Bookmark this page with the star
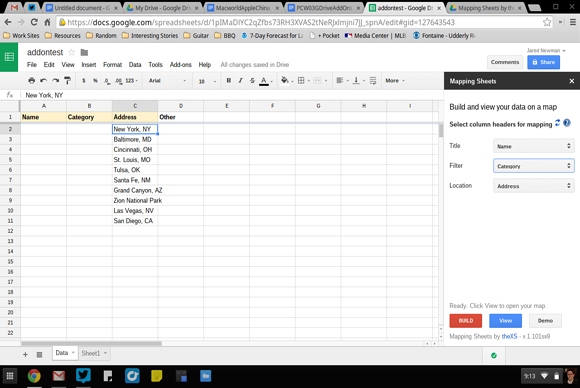 [547, 22]
